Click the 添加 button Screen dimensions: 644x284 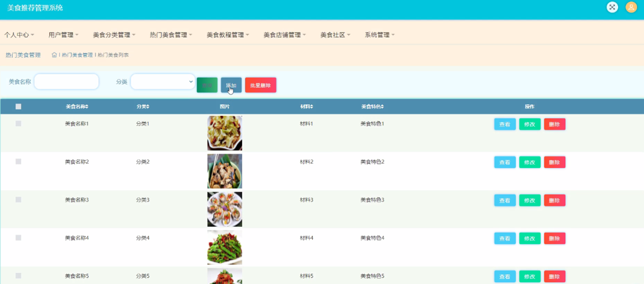231,85
